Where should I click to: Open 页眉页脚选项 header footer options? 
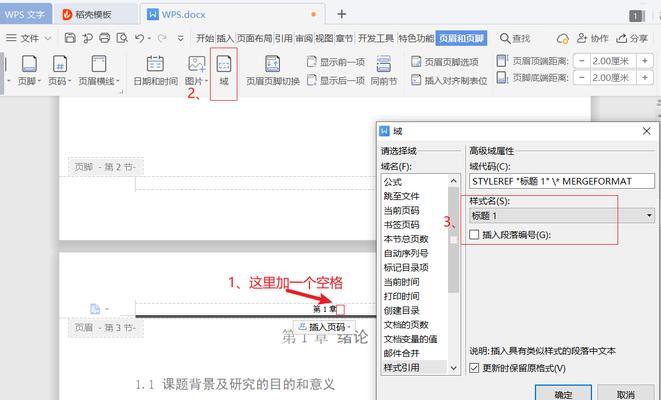pyautogui.click(x=445, y=62)
